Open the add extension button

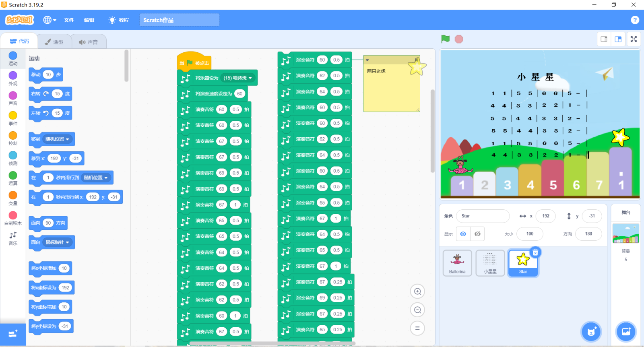13,334
